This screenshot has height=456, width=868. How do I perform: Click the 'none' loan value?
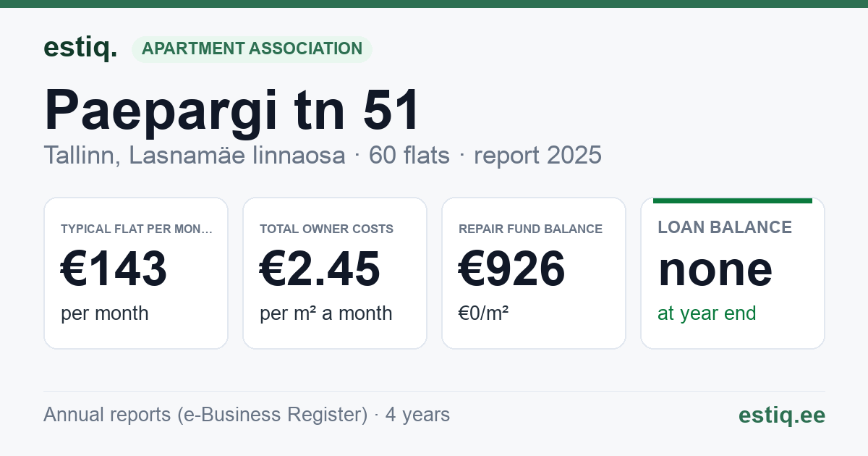coord(715,269)
